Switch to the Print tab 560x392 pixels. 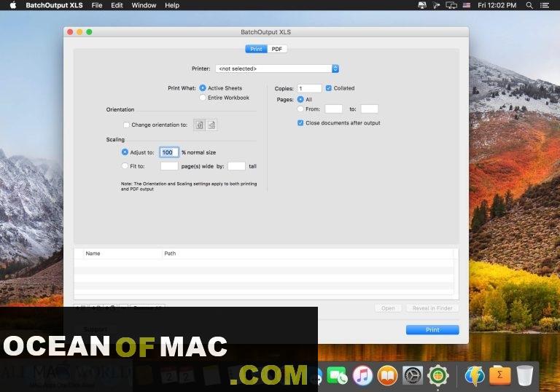256,49
